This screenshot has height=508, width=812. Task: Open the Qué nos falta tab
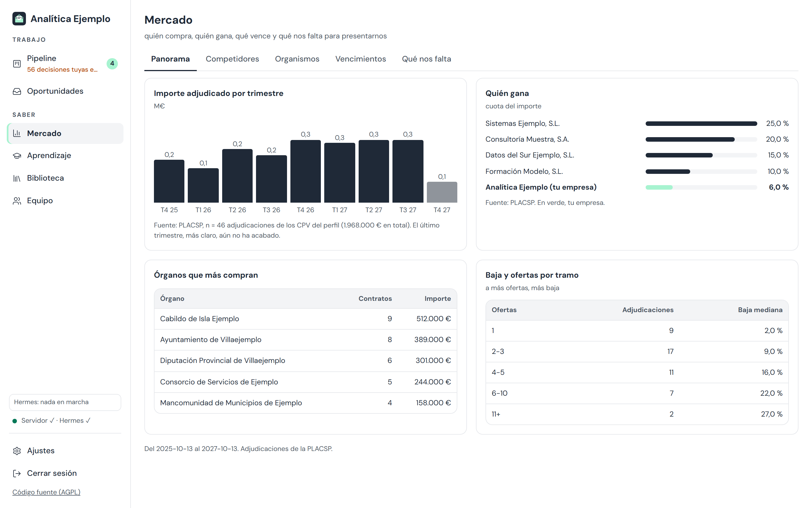click(x=427, y=59)
